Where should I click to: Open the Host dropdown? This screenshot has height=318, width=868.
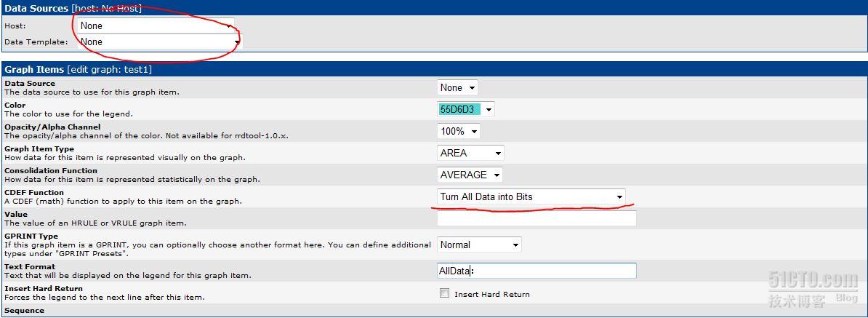pyautogui.click(x=156, y=25)
